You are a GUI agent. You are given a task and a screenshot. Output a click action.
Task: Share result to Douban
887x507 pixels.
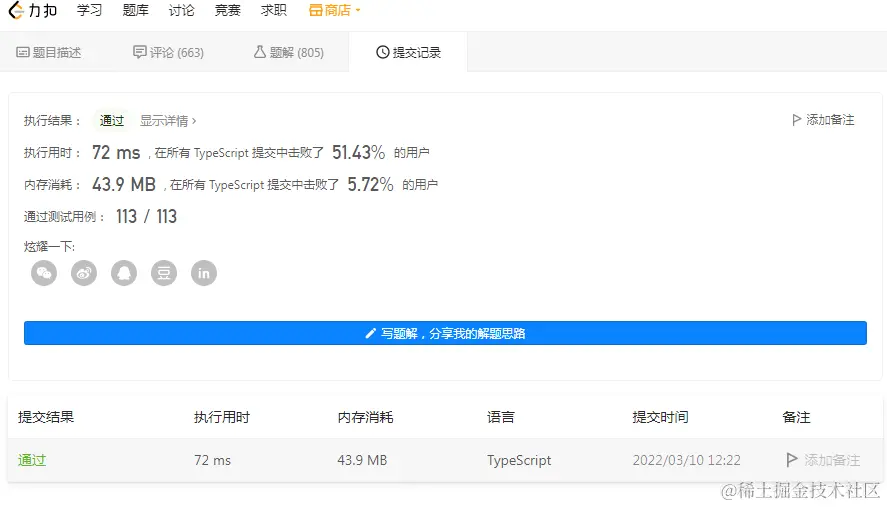(x=164, y=273)
